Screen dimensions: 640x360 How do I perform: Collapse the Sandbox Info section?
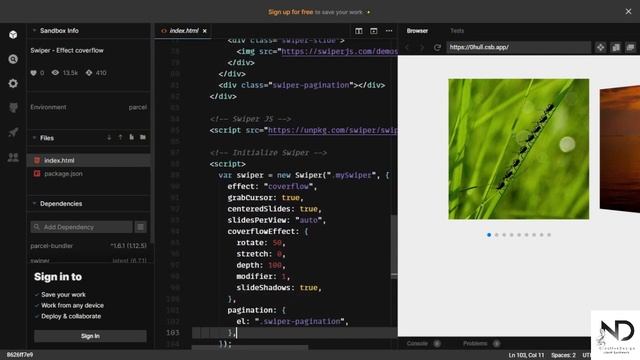(x=34, y=31)
